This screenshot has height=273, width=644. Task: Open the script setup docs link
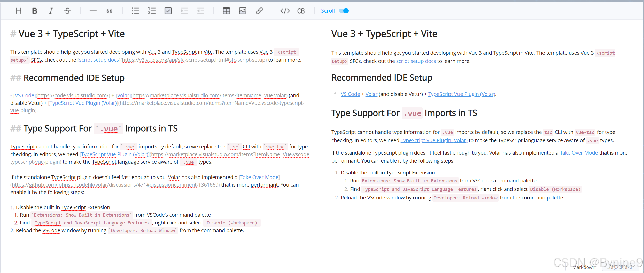coord(416,61)
